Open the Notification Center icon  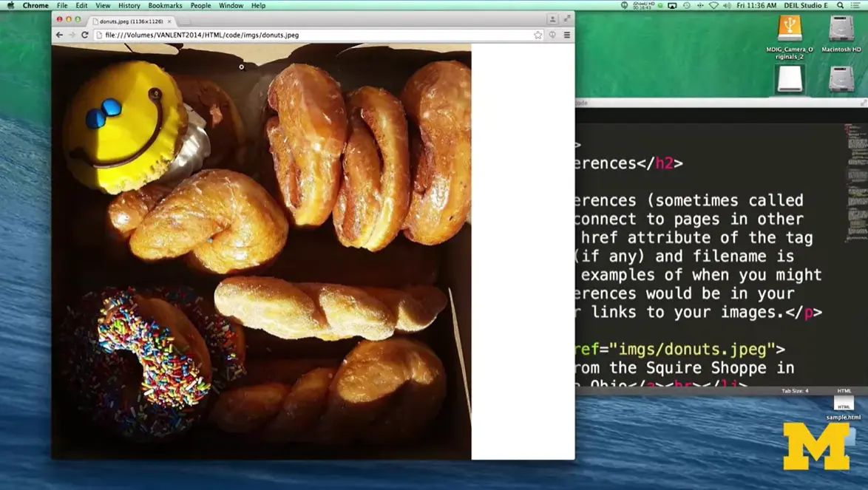(x=857, y=5)
